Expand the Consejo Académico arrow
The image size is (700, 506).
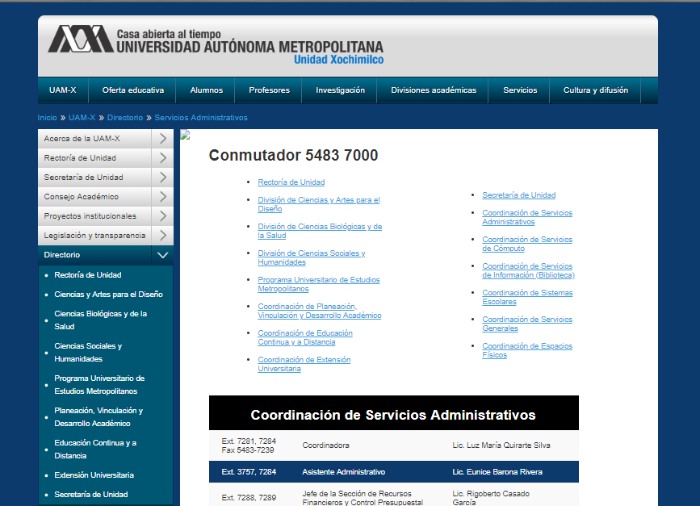162,197
